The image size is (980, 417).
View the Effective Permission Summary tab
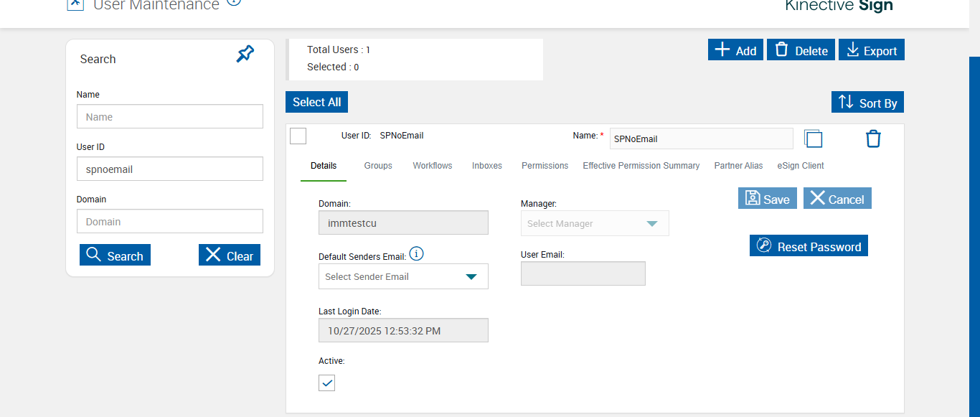pos(641,166)
